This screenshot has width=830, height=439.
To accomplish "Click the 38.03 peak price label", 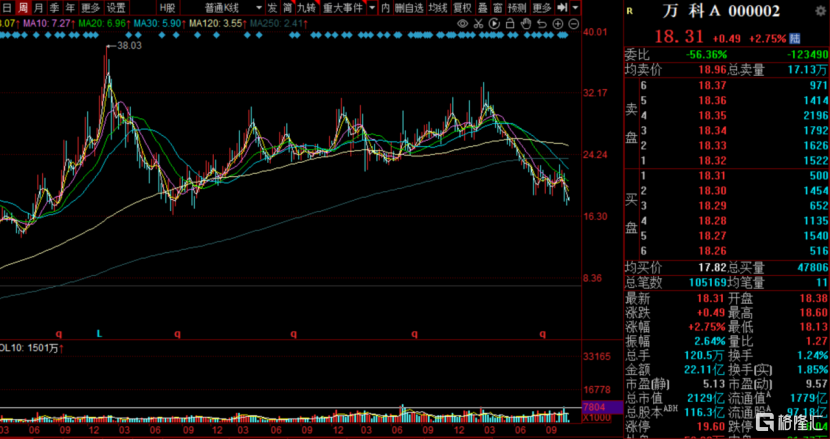I will point(129,46).
